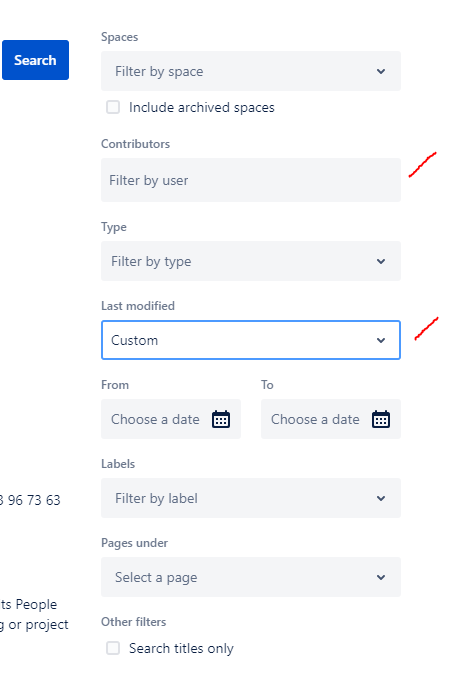Click chevron arrow in Last modified Custom box
The height and width of the screenshot is (678, 454).
(381, 340)
